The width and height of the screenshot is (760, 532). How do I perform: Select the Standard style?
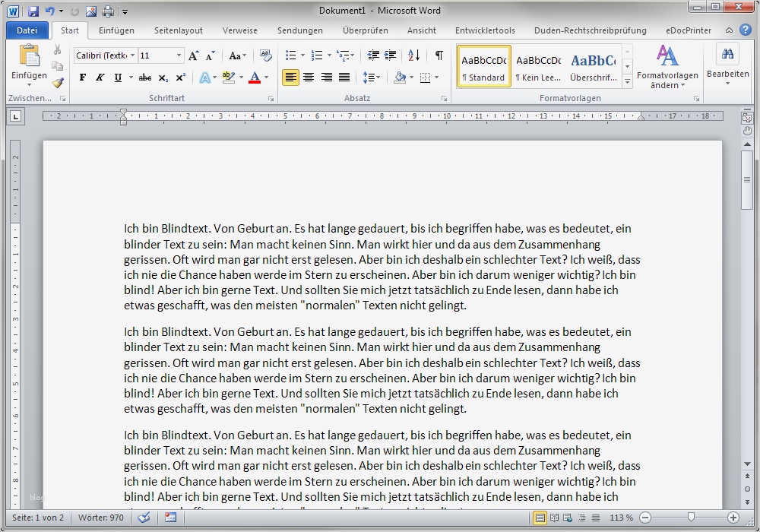coord(484,66)
